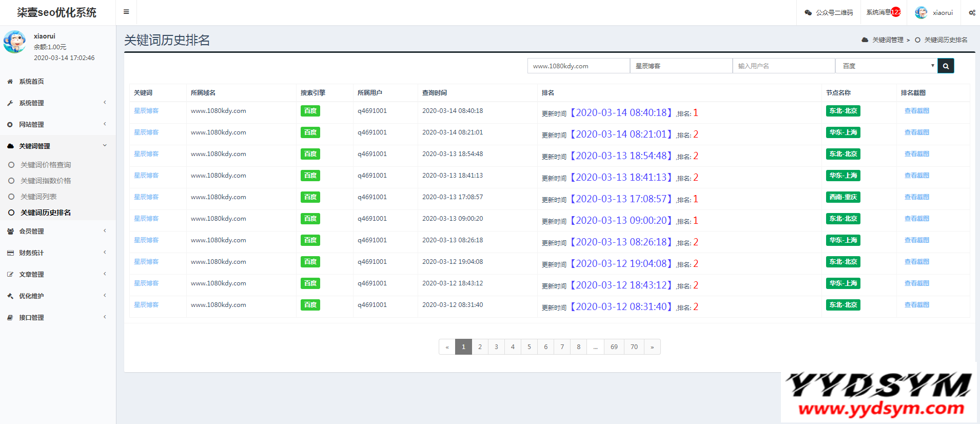
Task: Click the hamburger menu toggle icon
Action: [126, 12]
